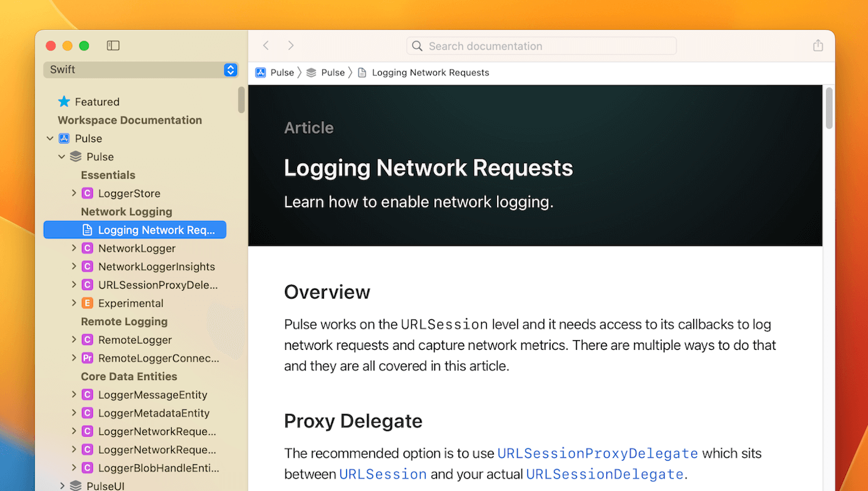The height and width of the screenshot is (491, 868).
Task: Toggle the sidebar visibility icon
Action: pos(113,46)
